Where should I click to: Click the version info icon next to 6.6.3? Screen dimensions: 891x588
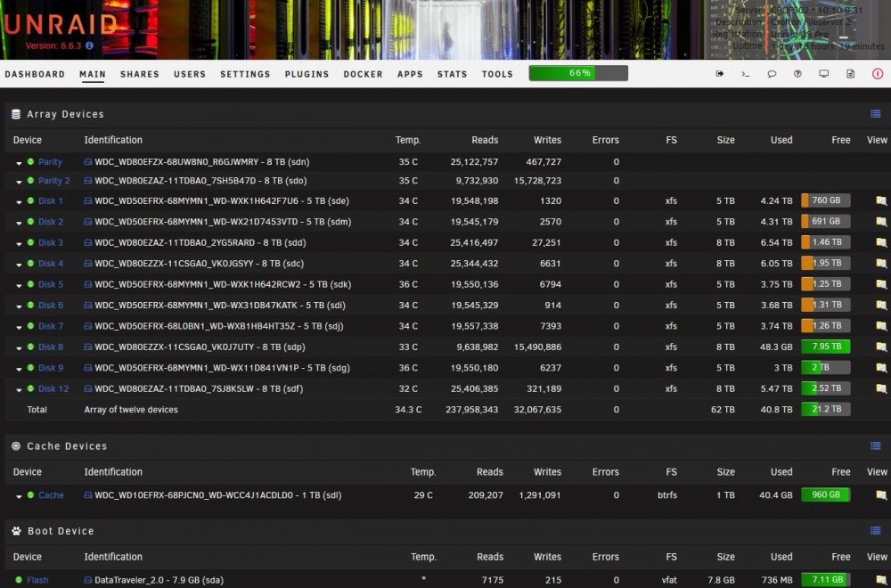tap(89, 45)
